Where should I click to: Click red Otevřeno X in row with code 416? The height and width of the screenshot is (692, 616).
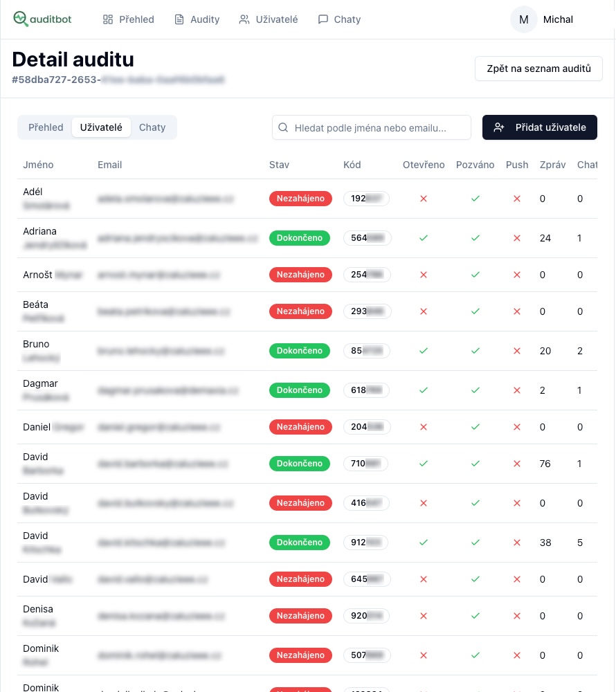point(424,503)
